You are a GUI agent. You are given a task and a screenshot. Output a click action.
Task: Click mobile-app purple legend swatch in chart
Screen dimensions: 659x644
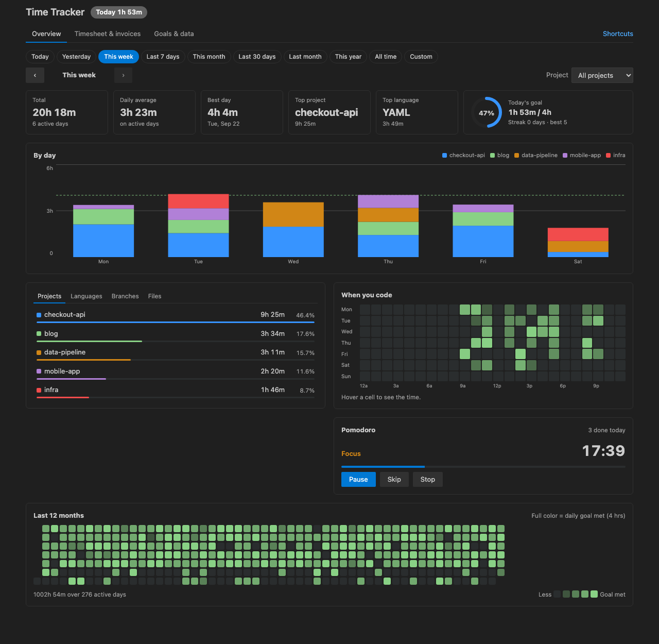[565, 156]
